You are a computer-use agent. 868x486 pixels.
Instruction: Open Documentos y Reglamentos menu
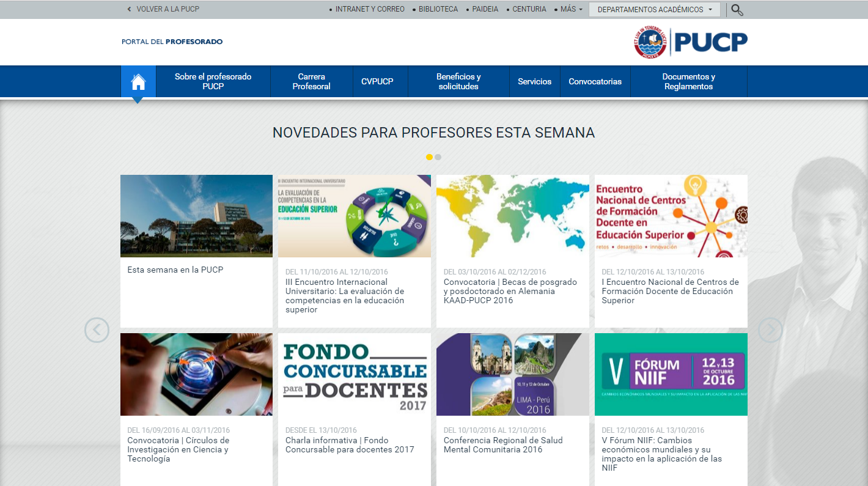[x=689, y=81]
